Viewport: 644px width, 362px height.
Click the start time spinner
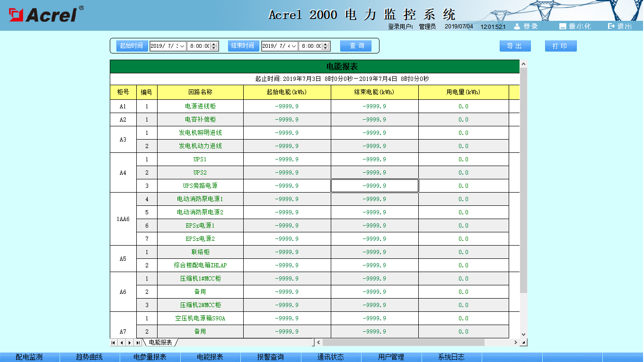(214, 46)
